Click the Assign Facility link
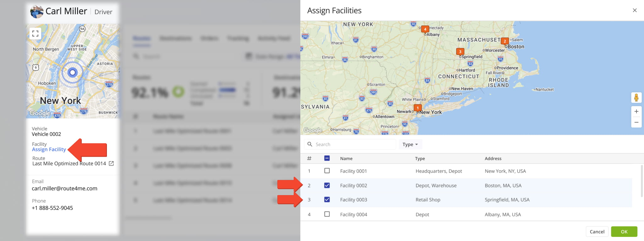Screen dimensions: 644x241 49,149
